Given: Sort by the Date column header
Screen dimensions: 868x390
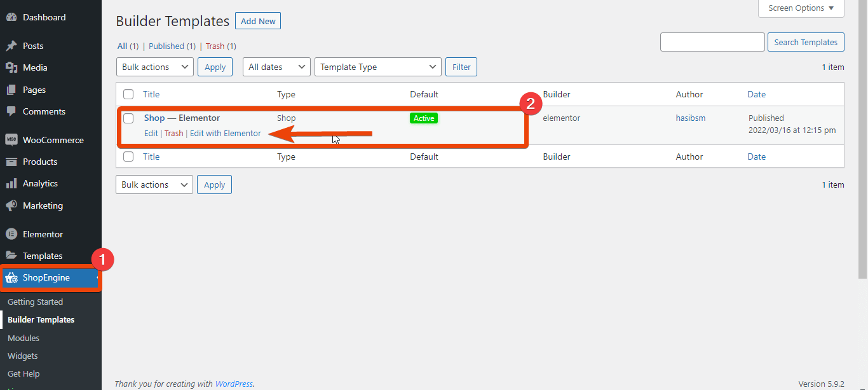Looking at the screenshot, I should pos(757,94).
